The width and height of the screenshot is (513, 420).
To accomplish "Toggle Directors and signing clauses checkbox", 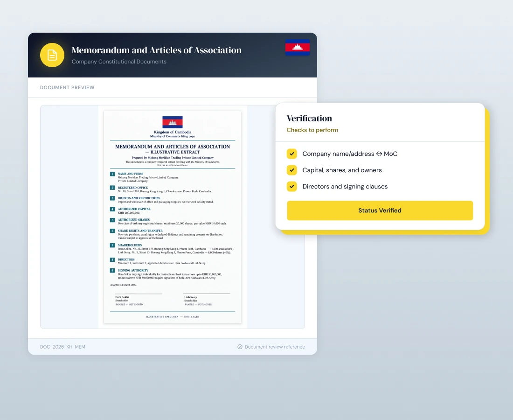I will coord(292,187).
